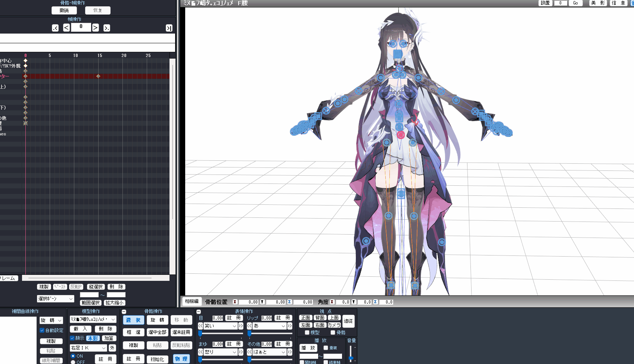634x364 pixels.
Task: Click the 撤消 undo button
Action: pyautogui.click(x=64, y=10)
